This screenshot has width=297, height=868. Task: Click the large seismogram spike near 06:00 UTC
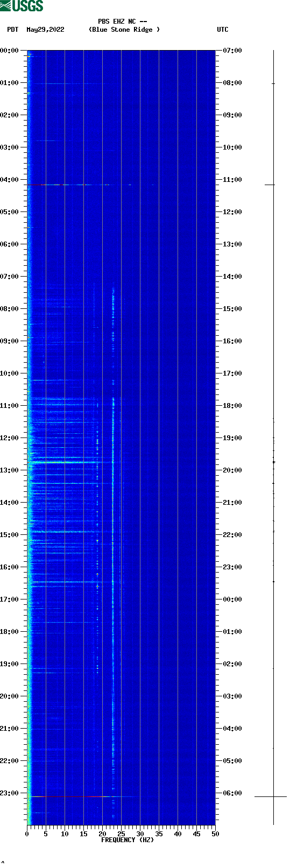click(271, 796)
